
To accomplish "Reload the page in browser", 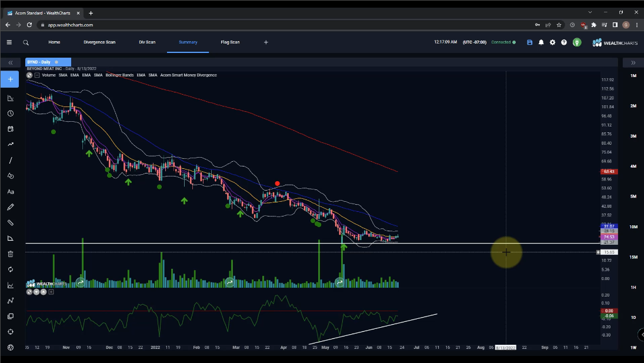I will coord(29,25).
